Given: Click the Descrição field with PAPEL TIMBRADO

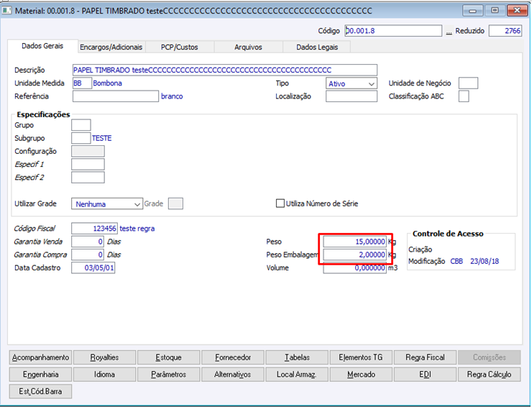Looking at the screenshot, I should (x=224, y=70).
